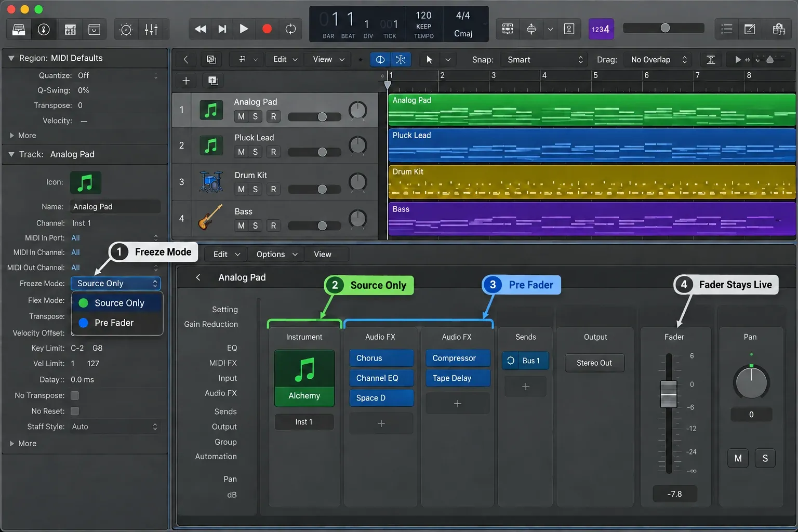Open the Library panel icon

(x=19, y=29)
